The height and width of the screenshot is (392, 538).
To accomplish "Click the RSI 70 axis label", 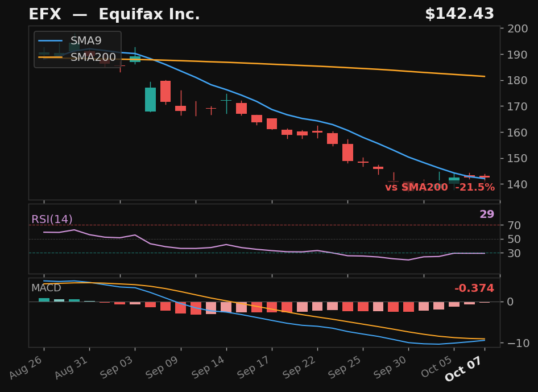I will point(514,225).
